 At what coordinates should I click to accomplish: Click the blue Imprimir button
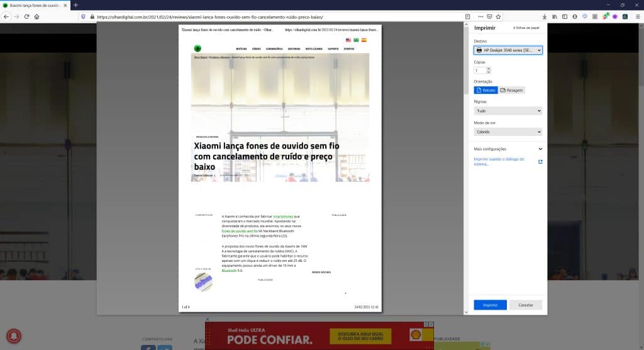490,305
